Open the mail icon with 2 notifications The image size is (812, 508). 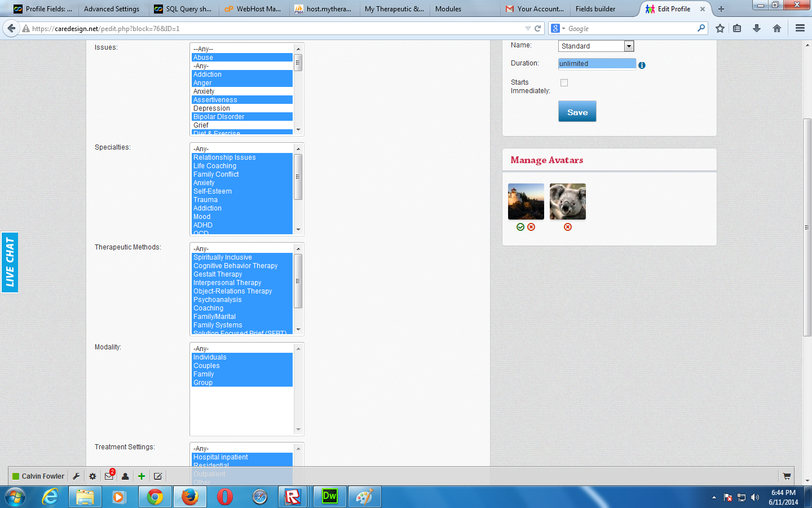109,476
